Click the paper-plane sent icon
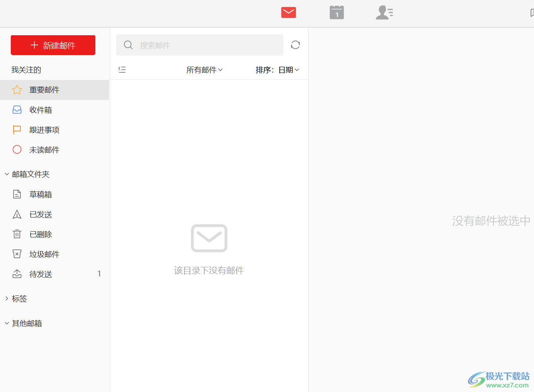This screenshot has width=534, height=392. pyautogui.click(x=17, y=214)
